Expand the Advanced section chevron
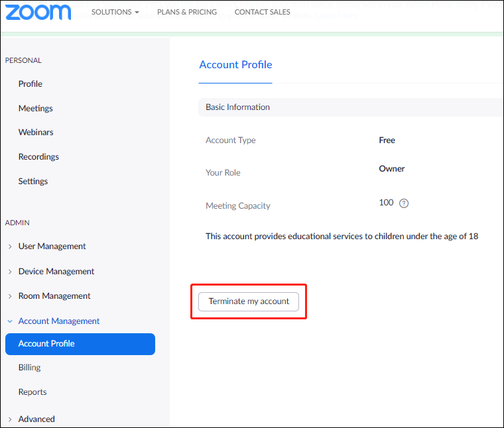The width and height of the screenshot is (504, 428). (10, 419)
